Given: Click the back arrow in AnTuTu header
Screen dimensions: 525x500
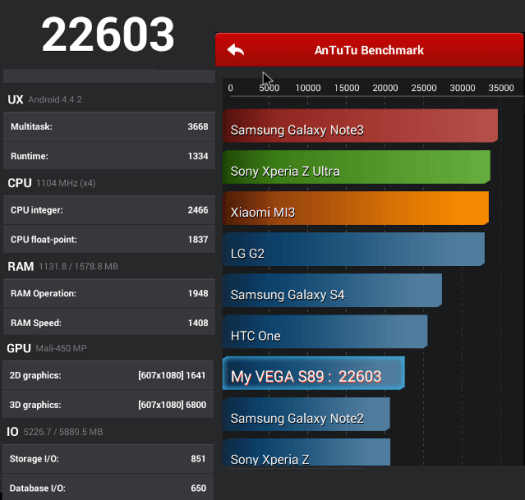Looking at the screenshot, I should (x=235, y=50).
